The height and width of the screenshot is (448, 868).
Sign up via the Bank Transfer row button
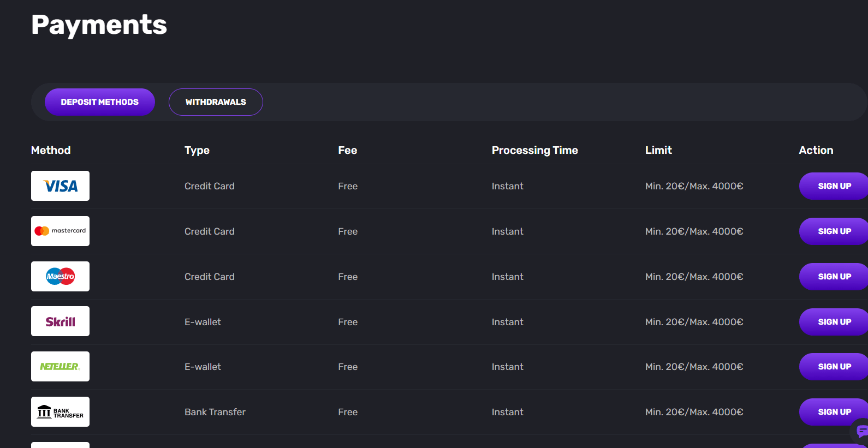[834, 412]
